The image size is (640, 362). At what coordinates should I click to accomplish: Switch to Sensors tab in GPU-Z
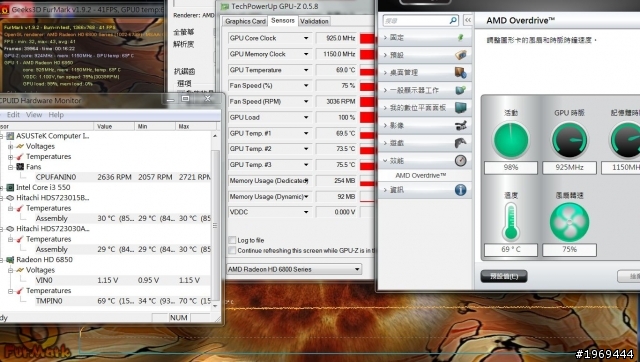(282, 20)
